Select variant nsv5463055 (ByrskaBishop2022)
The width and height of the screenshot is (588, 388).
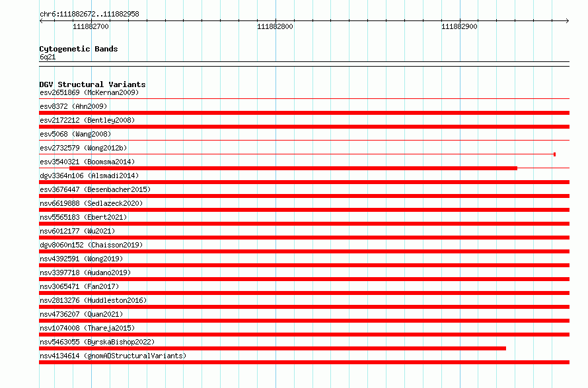pyautogui.click(x=97, y=342)
